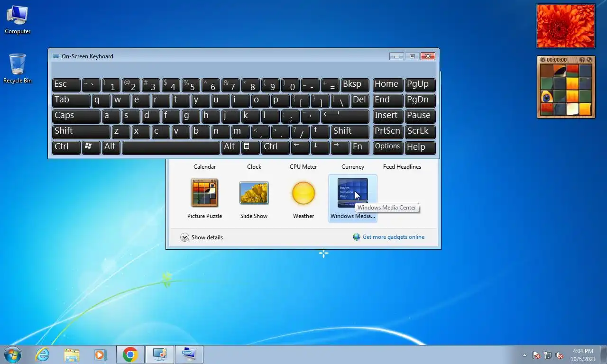This screenshot has width=607, height=364.
Task: Select the CPU Meter gadget label
Action: click(x=303, y=167)
